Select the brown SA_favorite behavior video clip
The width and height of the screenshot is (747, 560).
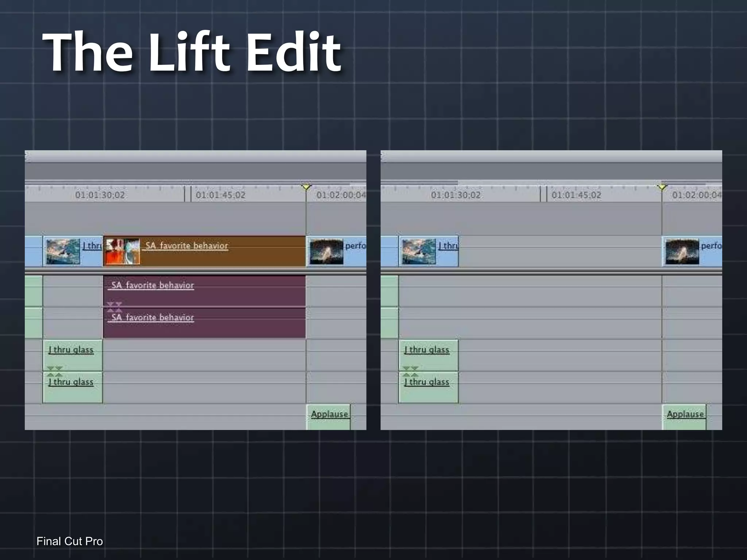click(205, 251)
